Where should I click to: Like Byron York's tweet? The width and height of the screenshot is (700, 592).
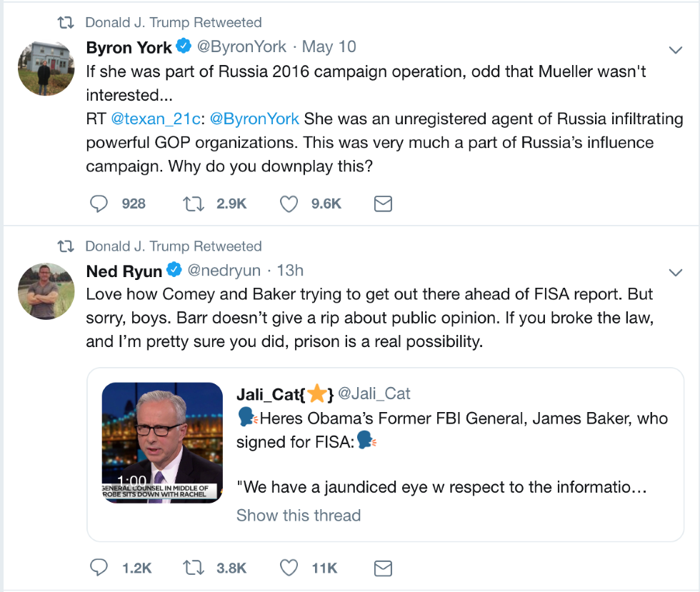coord(289,204)
